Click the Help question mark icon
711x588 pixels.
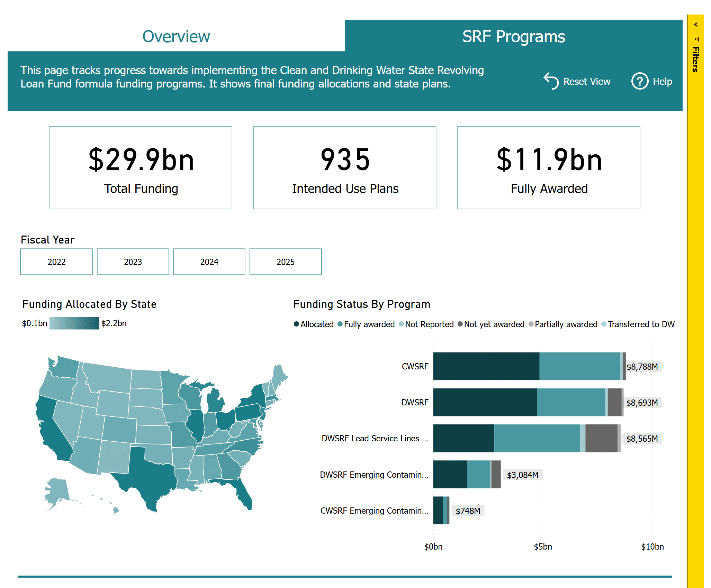639,81
